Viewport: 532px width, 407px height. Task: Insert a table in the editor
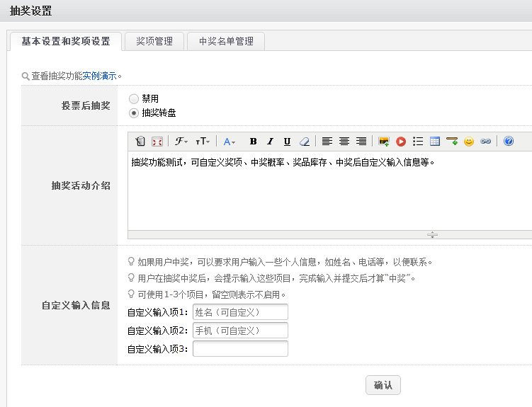click(435, 142)
